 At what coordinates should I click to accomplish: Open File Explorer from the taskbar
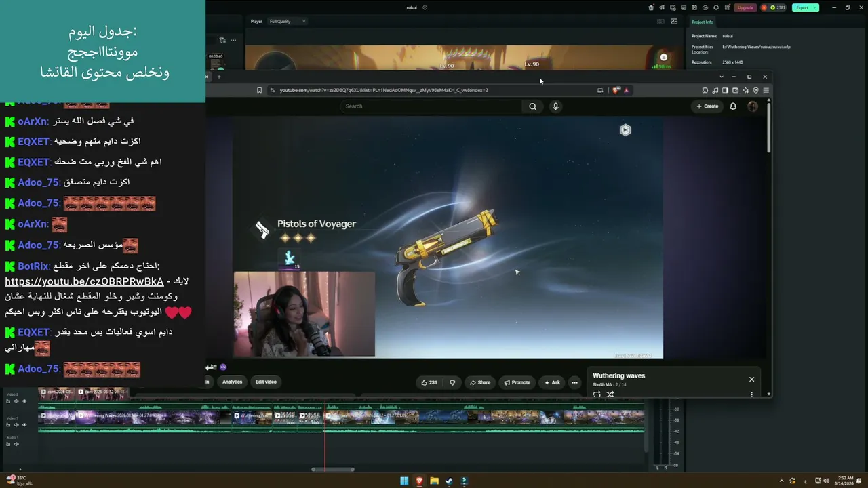tap(434, 481)
